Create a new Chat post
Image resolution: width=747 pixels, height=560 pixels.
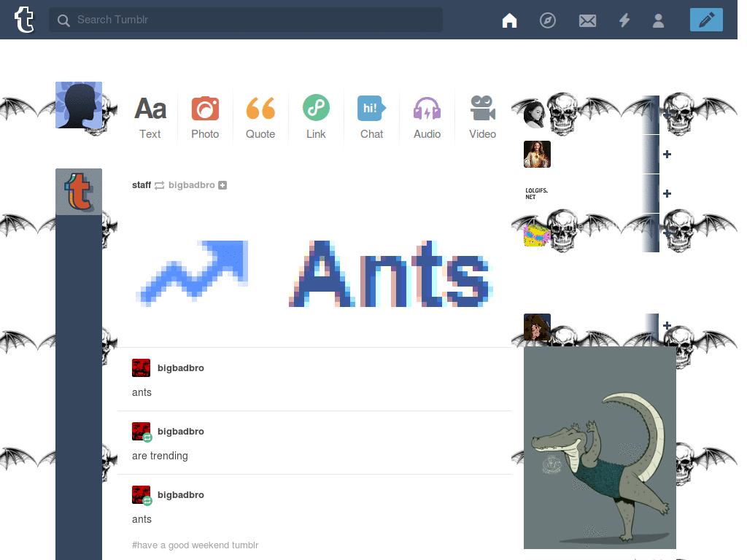[371, 117]
